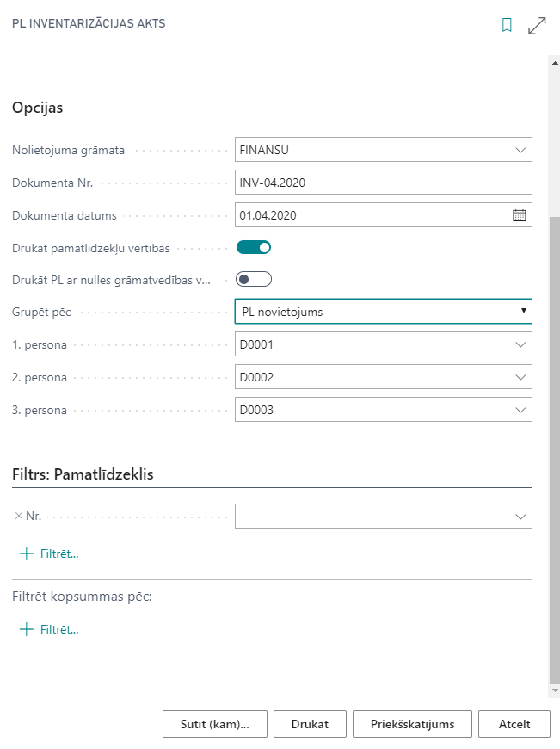Click the Drukāt button
This screenshot has height=749, width=560.
[x=310, y=724]
